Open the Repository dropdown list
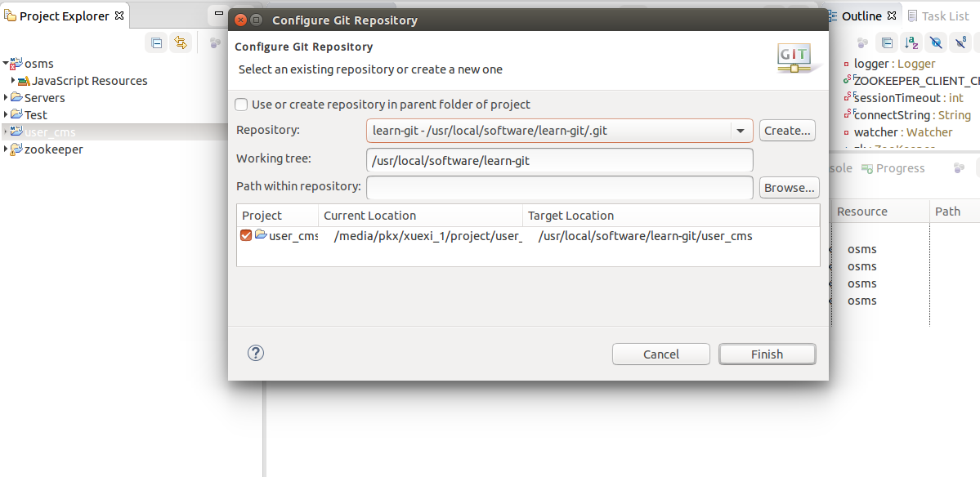This screenshot has height=477, width=980. tap(741, 131)
